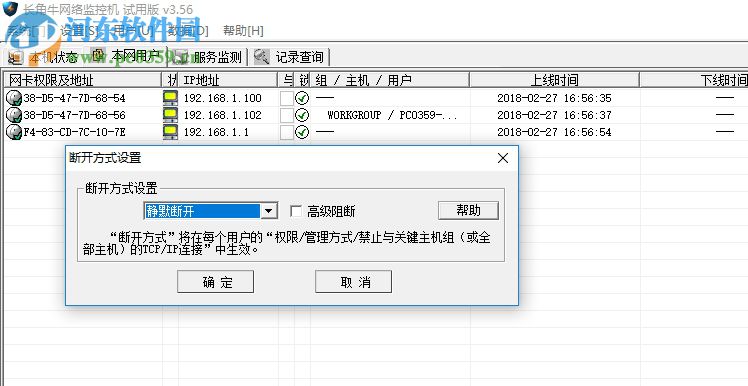This screenshot has height=386, width=748.
Task: Toggle the box beside IP 192.168.1.1
Action: [286, 132]
